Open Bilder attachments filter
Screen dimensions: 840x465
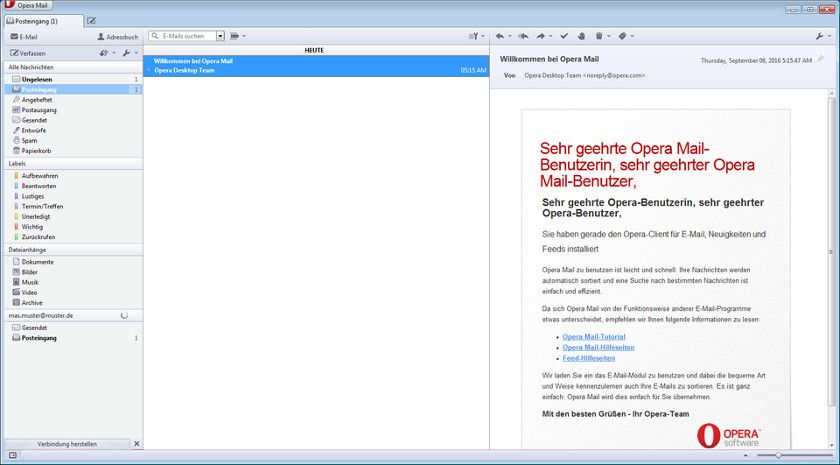tap(74, 272)
